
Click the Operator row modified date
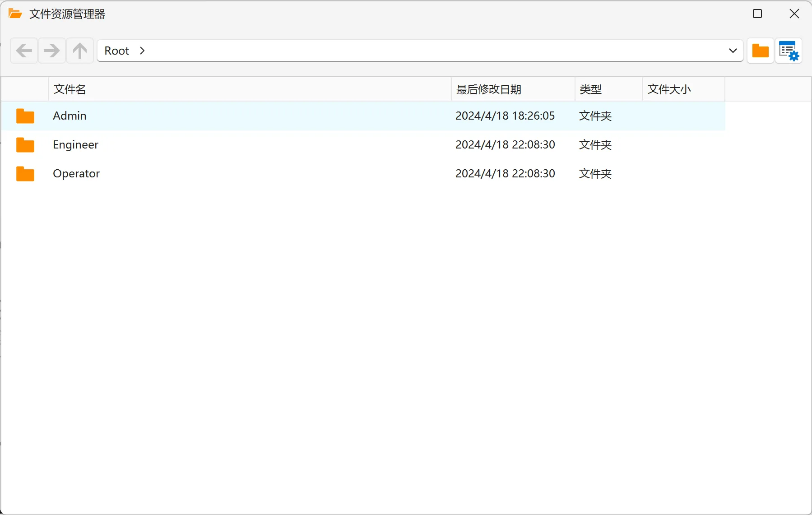(x=505, y=174)
